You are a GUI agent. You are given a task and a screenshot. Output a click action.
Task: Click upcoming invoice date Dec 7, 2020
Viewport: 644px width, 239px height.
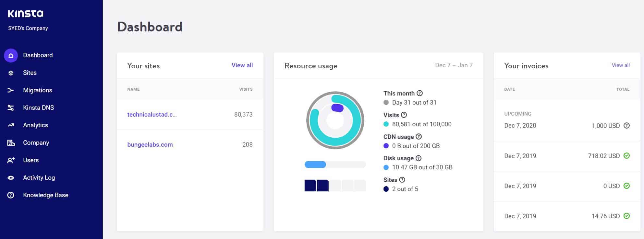(520, 126)
